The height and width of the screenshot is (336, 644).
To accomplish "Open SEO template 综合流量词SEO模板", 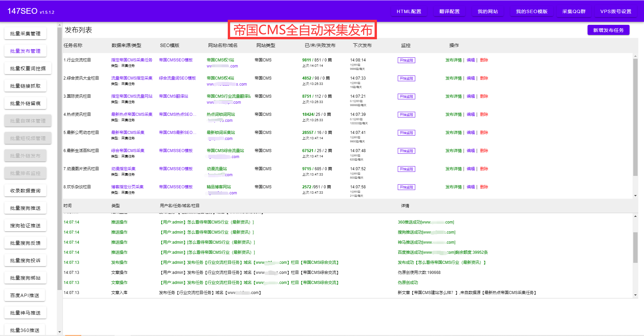I will coord(177,78).
